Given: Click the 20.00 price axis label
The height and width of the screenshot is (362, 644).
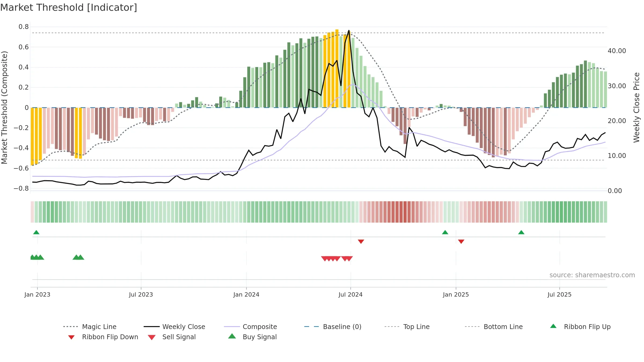Looking at the screenshot, I should 617,121.
